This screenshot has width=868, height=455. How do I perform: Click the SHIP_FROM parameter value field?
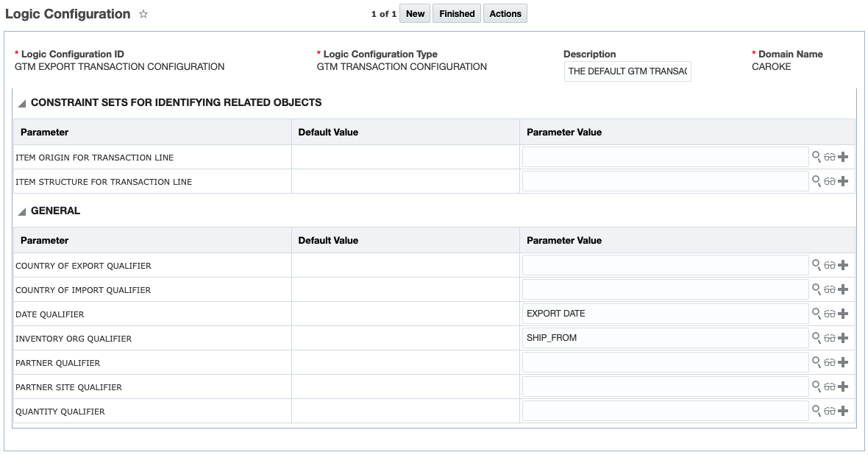(x=665, y=338)
